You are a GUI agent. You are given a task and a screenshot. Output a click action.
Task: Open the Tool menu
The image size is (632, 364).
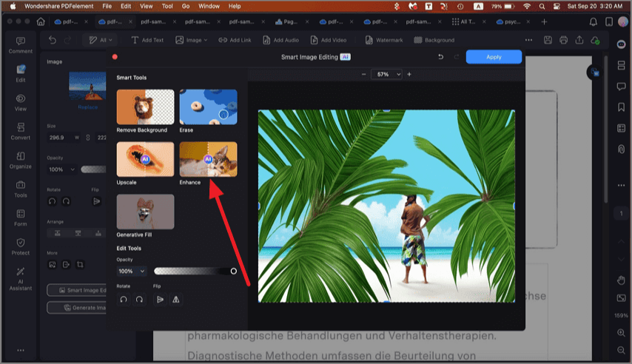tap(167, 6)
